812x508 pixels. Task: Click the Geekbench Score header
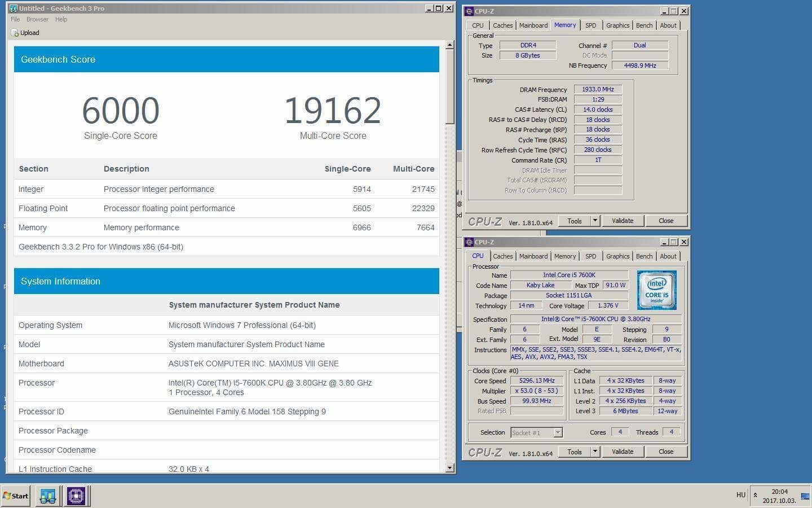click(x=227, y=59)
